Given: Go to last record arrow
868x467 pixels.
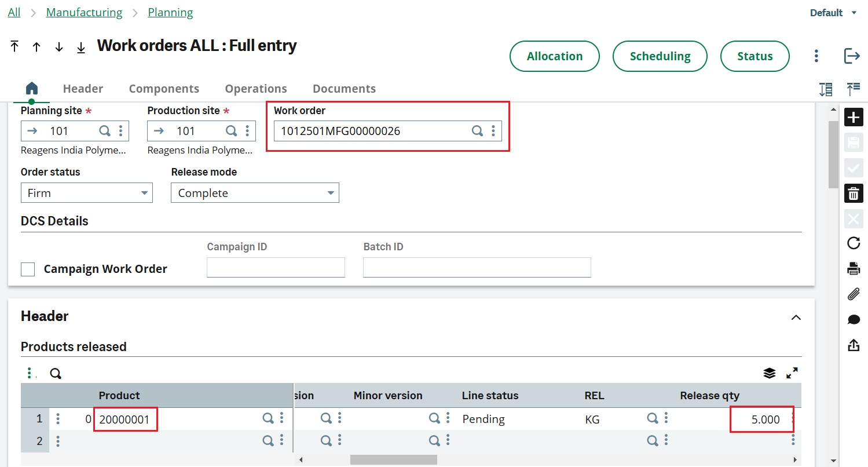Looking at the screenshot, I should (81, 47).
